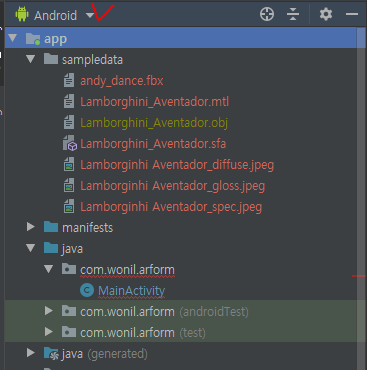
Task: Collapse all with the toolbar collapse icon
Action: click(x=293, y=14)
